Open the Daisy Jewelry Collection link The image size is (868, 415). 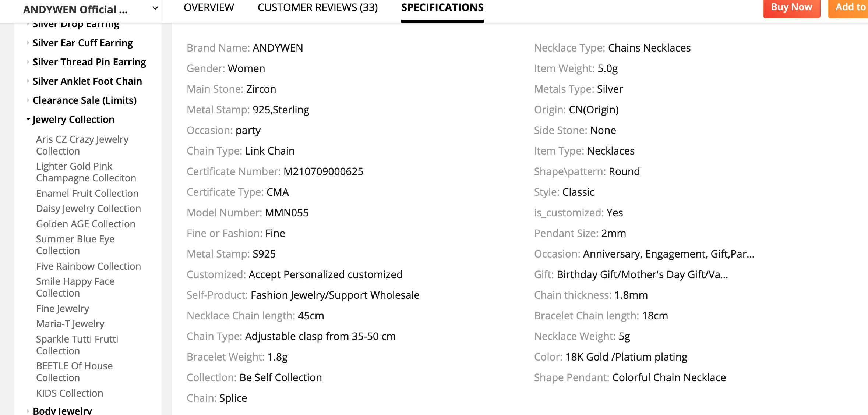pos(88,209)
